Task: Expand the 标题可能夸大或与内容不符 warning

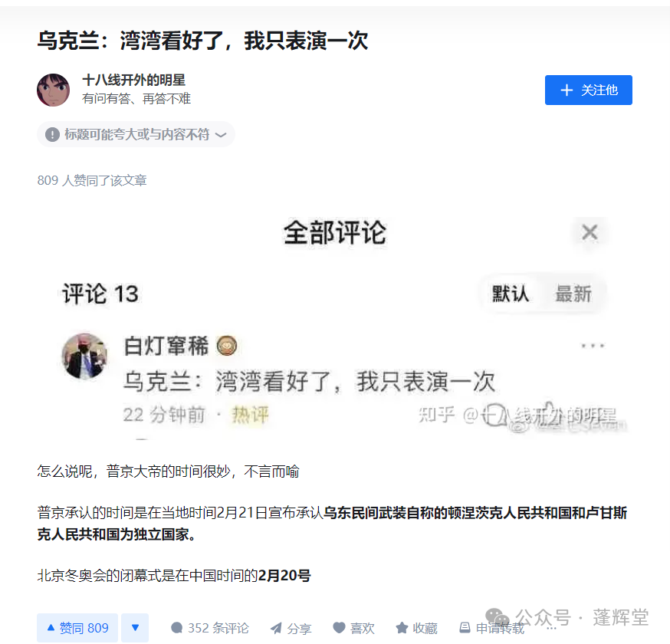Action: tap(136, 135)
